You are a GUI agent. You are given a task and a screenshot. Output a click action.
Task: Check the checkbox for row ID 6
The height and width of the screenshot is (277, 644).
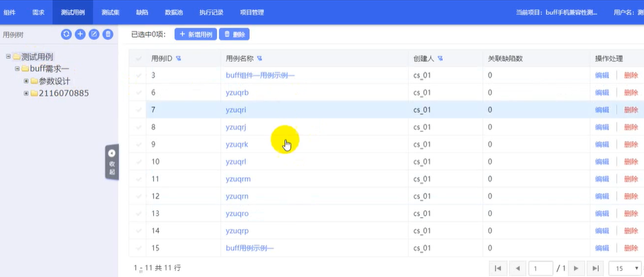point(139,93)
